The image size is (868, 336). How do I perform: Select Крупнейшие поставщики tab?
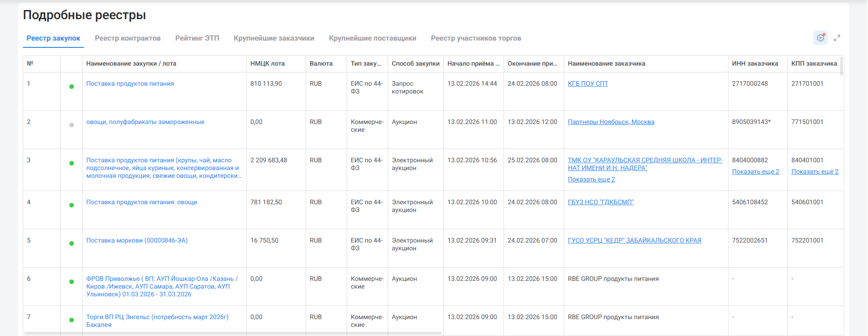coord(372,38)
